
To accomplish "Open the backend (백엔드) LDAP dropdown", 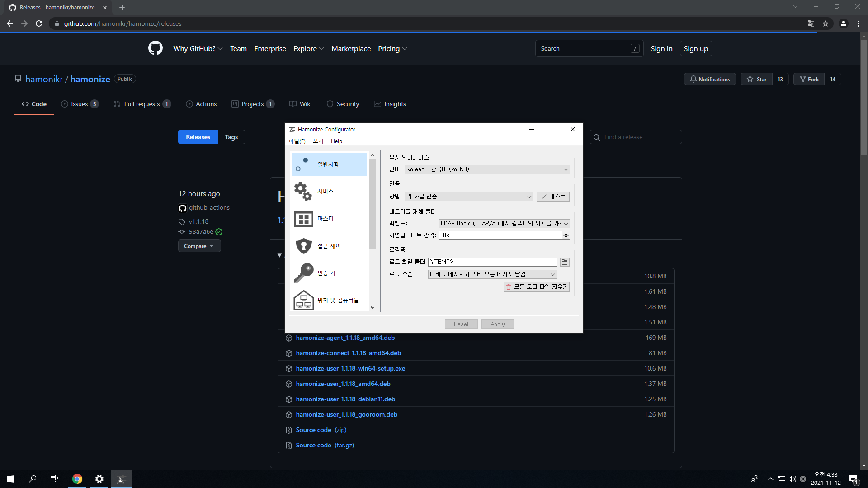I will pos(504,224).
